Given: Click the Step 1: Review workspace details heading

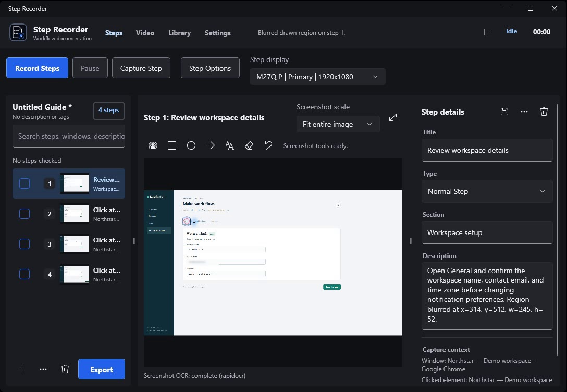Looking at the screenshot, I should point(204,117).
